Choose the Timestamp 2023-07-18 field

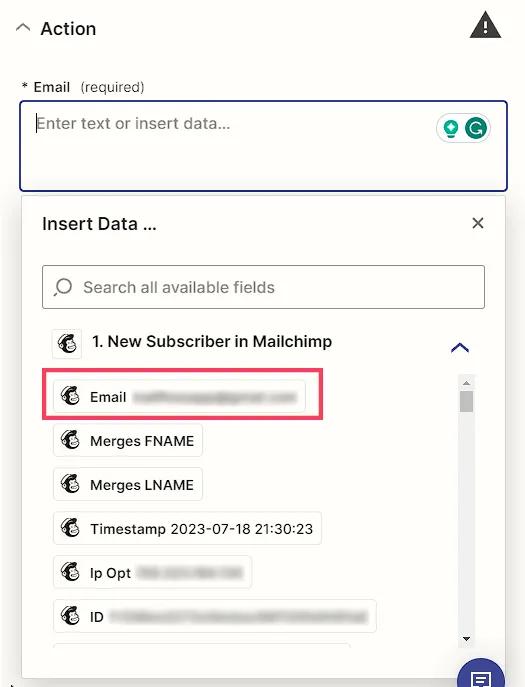point(187,528)
